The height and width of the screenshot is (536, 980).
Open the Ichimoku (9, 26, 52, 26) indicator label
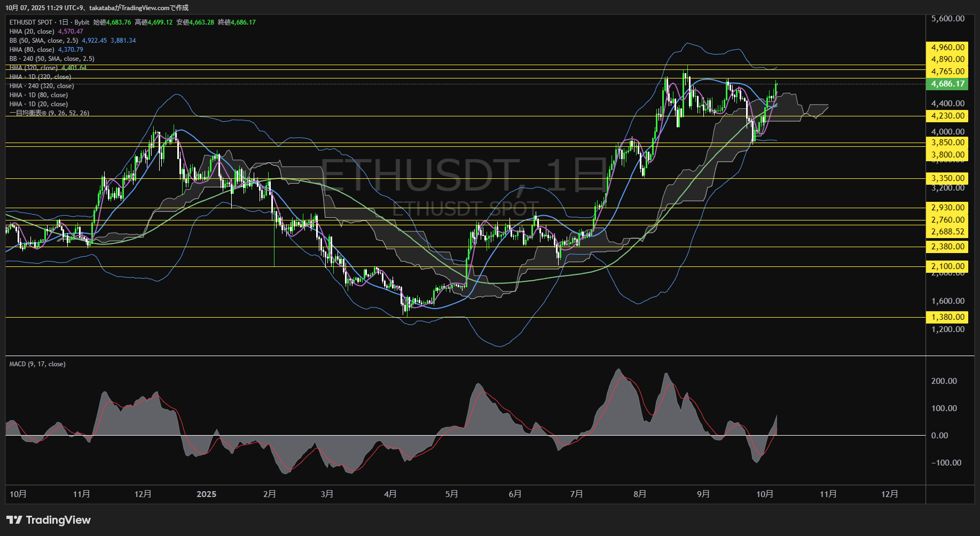tap(49, 113)
